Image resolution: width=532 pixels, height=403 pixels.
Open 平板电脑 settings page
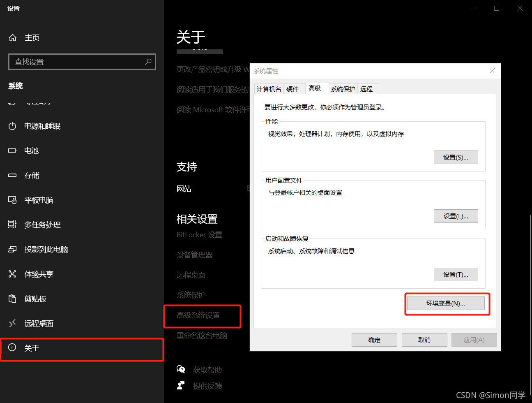pyautogui.click(x=82, y=200)
